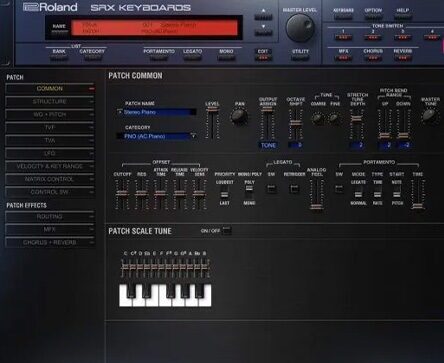444x363 pixels.
Task: Toggle the Edit button
Action: click(x=263, y=58)
